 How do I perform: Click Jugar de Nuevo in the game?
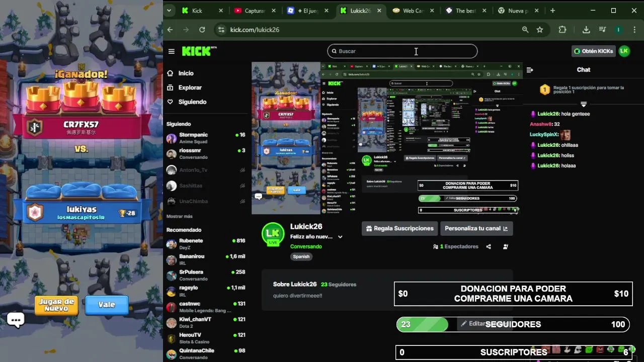pyautogui.click(x=56, y=305)
